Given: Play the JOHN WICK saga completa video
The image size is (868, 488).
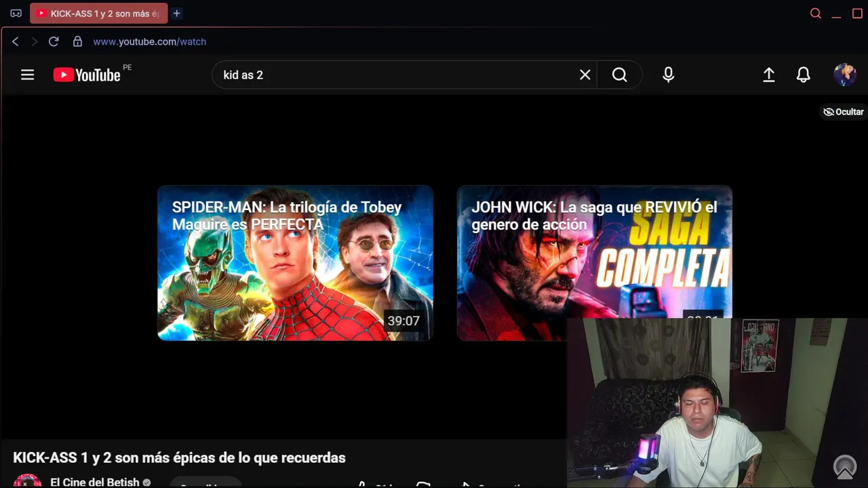Looking at the screenshot, I should pyautogui.click(x=594, y=263).
